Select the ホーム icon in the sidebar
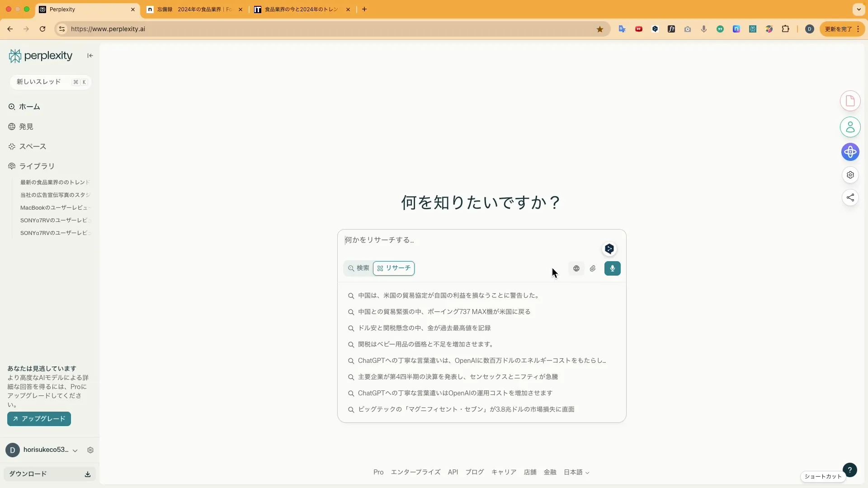Screen dimensions: 868x488 coord(11,107)
